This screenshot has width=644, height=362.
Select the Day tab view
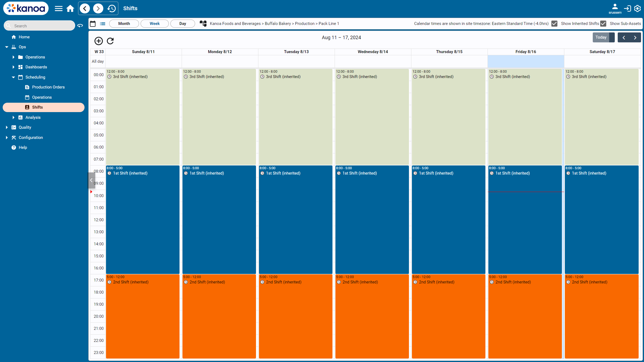click(182, 23)
